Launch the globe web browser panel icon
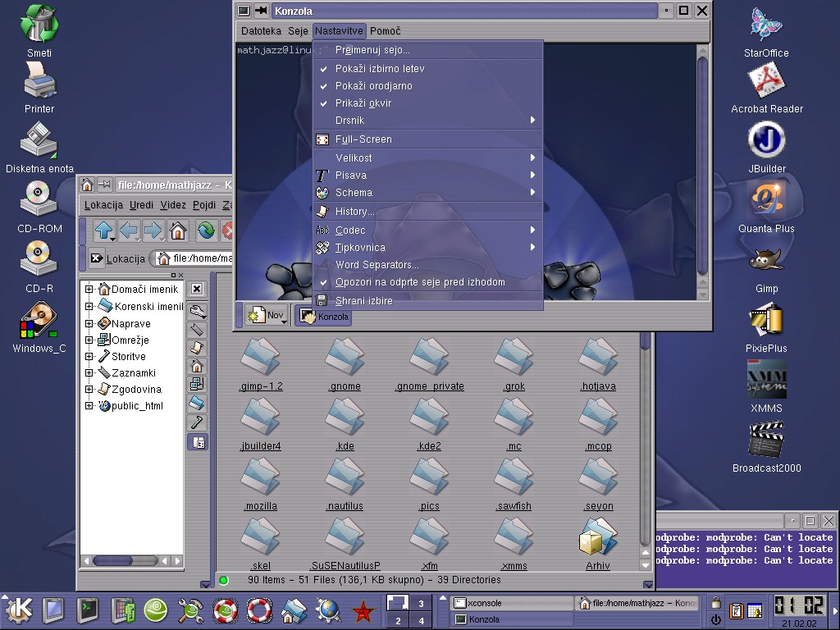This screenshot has width=840, height=630. (328, 610)
